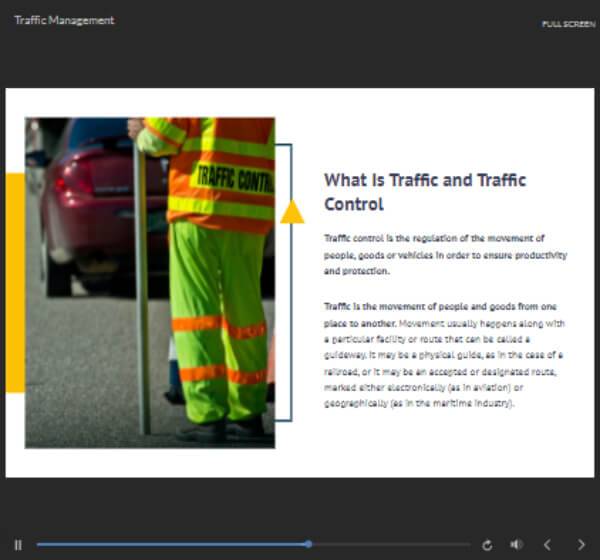Click the progress bar's blue handle

(x=308, y=544)
